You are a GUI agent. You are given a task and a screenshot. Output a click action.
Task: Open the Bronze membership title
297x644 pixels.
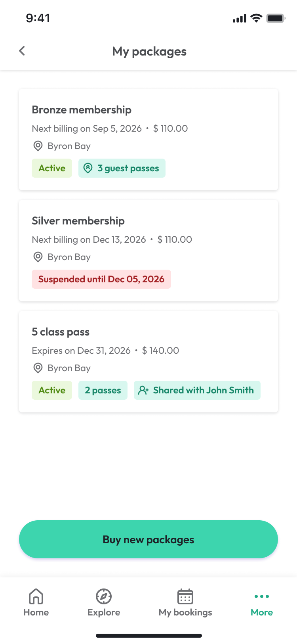pyautogui.click(x=82, y=110)
